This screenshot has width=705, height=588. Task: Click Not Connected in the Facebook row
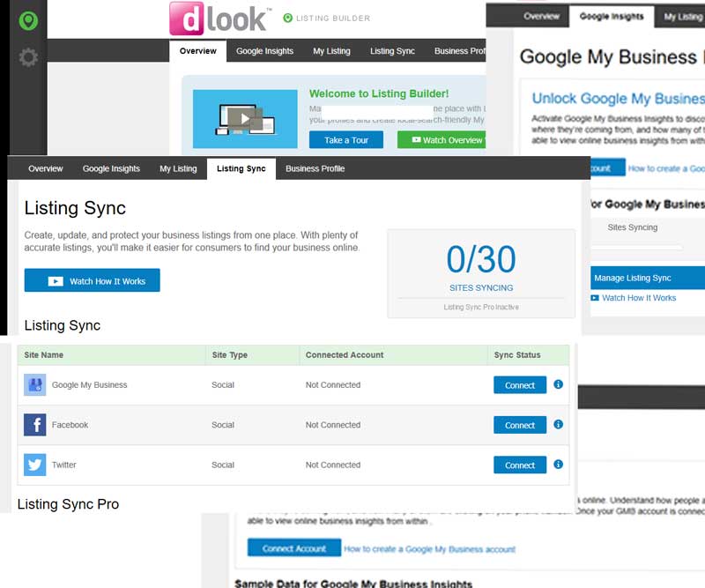(x=333, y=425)
